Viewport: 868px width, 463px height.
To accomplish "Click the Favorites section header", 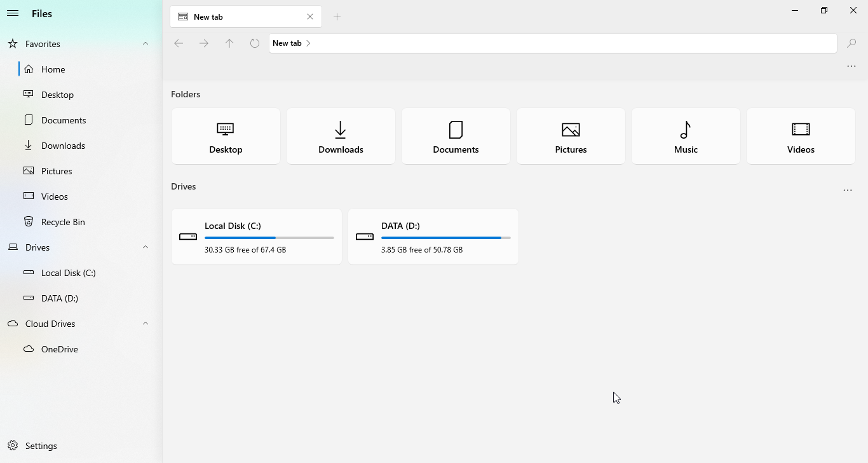I will (x=81, y=44).
